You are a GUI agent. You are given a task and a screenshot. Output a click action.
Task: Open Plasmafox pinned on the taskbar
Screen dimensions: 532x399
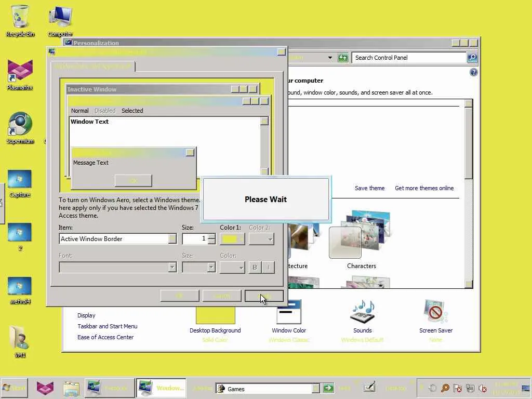click(x=45, y=388)
